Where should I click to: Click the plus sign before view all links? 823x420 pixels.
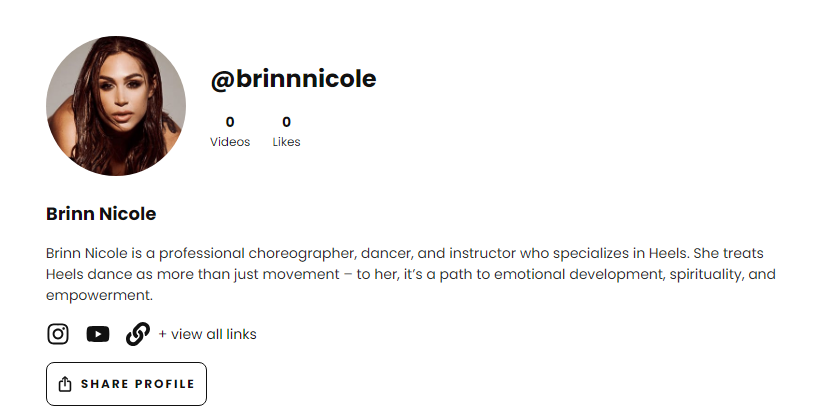click(x=163, y=334)
